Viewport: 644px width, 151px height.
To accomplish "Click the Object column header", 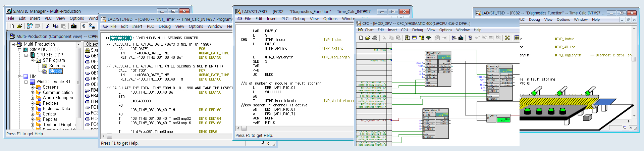I will [91, 44].
